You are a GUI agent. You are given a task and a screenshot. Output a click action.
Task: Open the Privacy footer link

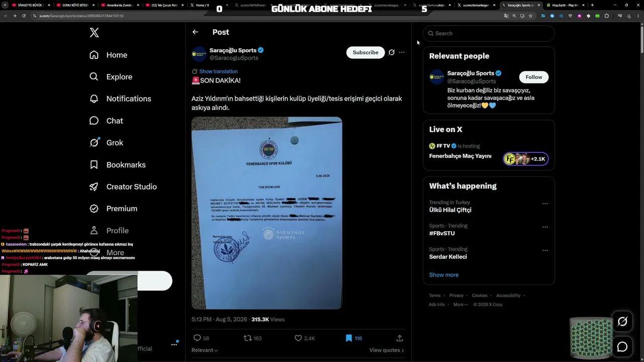[x=456, y=296]
